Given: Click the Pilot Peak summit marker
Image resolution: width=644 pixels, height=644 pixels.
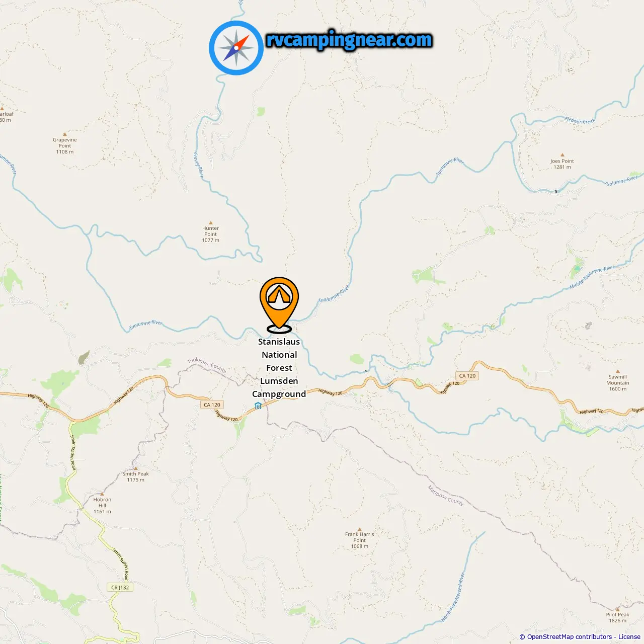Looking at the screenshot, I should point(617,609).
